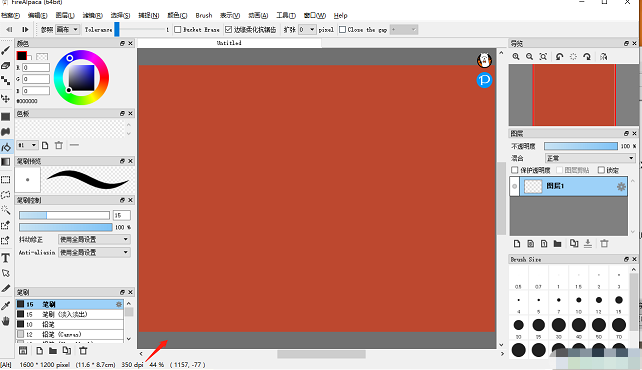Enable the layer lock checkbox

[x=601, y=170]
